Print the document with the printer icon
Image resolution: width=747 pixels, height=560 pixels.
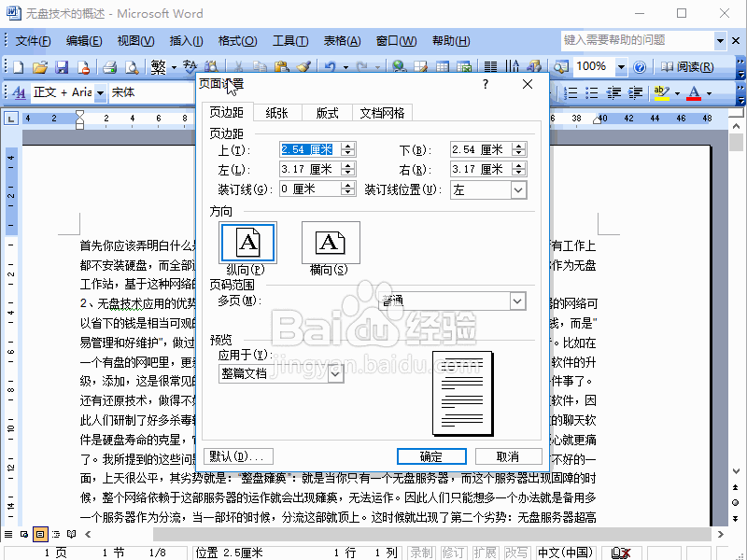(x=109, y=67)
